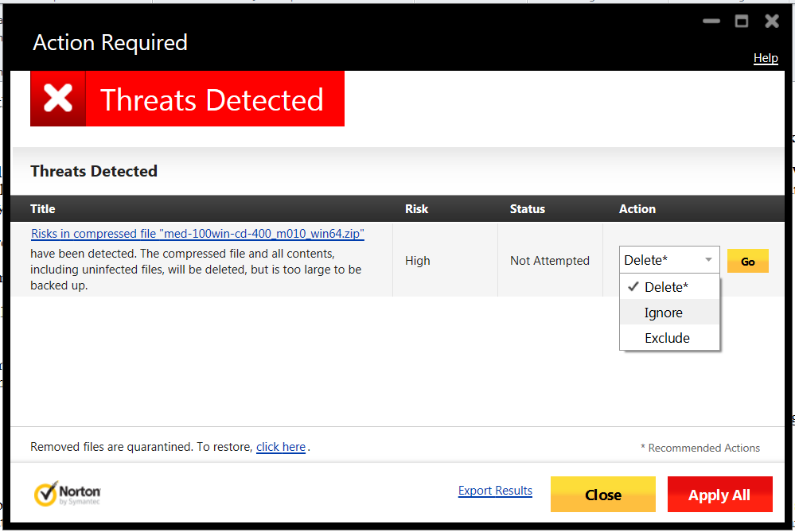Open the Action dropdown arrow
795x532 pixels.
click(x=707, y=259)
